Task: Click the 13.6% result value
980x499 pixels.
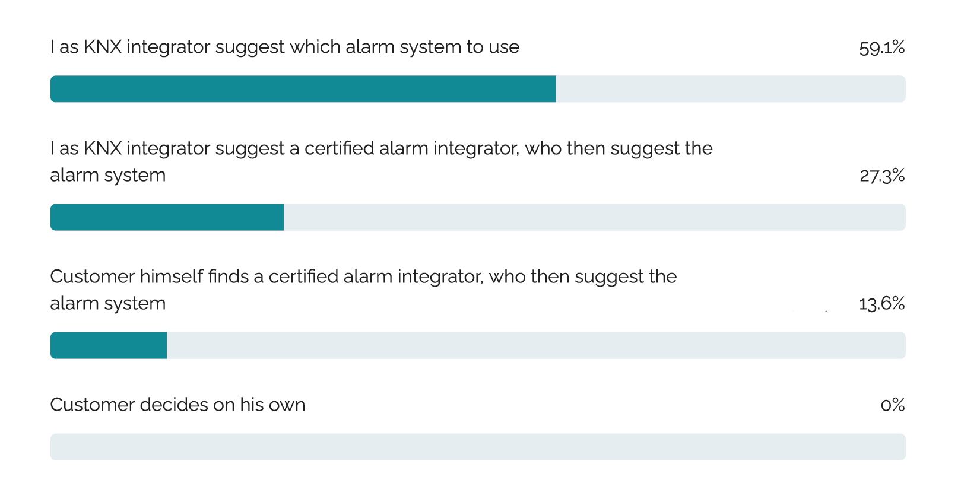Action: (x=881, y=304)
